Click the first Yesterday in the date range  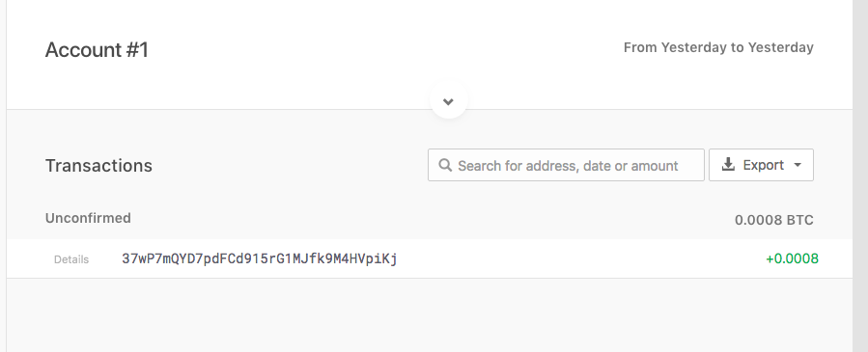pyautogui.click(x=694, y=47)
